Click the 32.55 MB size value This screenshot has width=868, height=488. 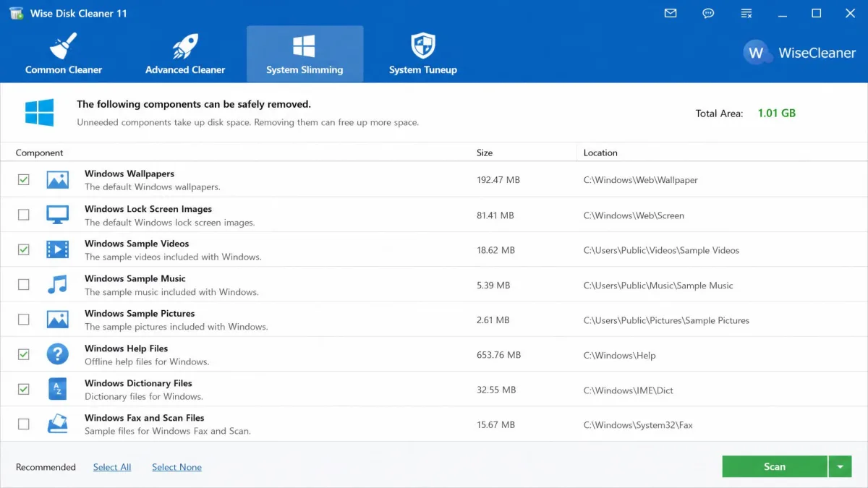click(x=496, y=390)
